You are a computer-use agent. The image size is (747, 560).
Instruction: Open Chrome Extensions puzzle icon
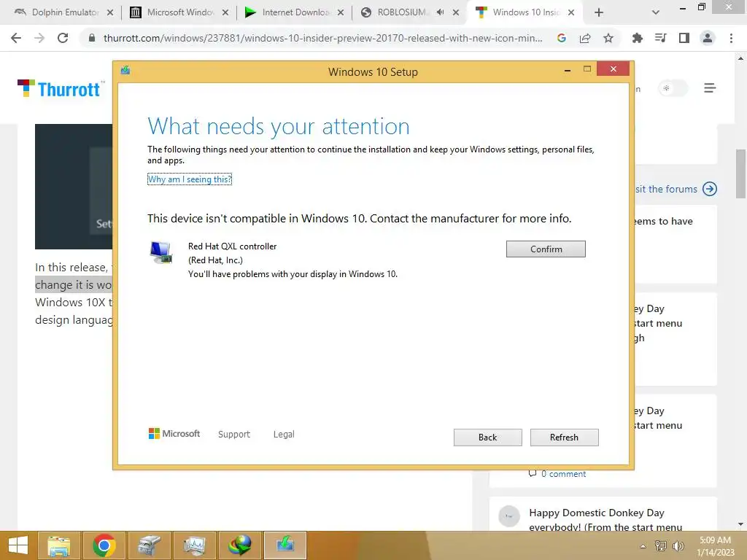coord(638,38)
